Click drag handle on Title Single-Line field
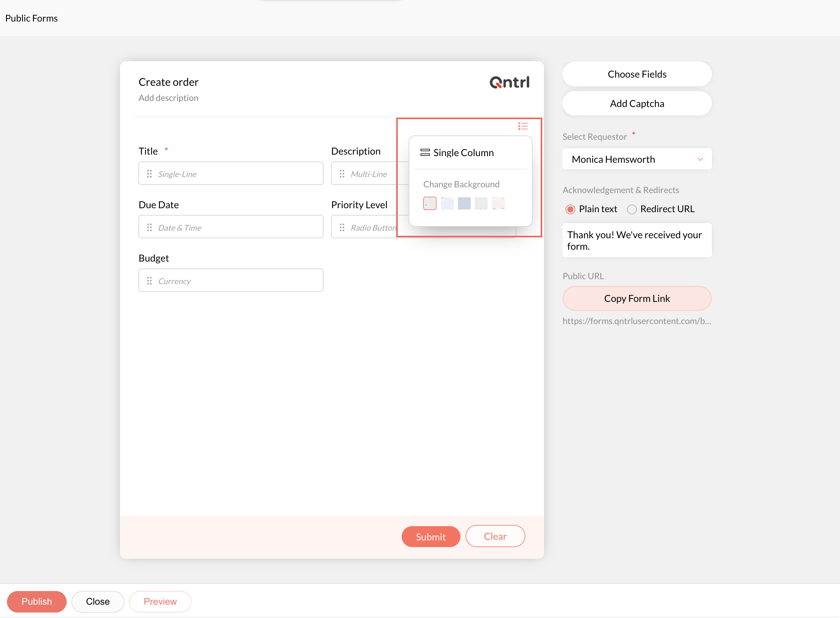 (149, 174)
